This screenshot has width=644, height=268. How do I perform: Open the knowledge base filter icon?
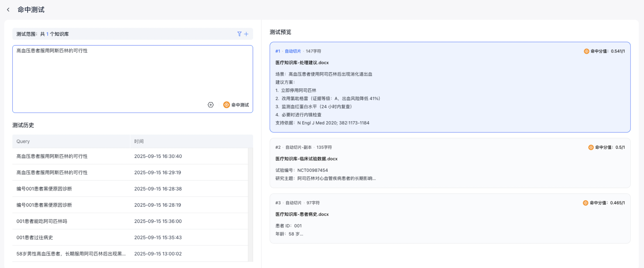[x=239, y=34]
